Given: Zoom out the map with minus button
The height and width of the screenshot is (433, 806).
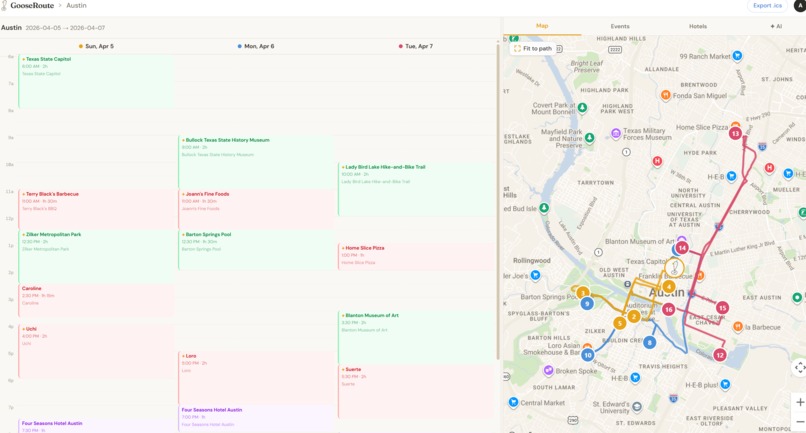Looking at the screenshot, I should pos(800,422).
